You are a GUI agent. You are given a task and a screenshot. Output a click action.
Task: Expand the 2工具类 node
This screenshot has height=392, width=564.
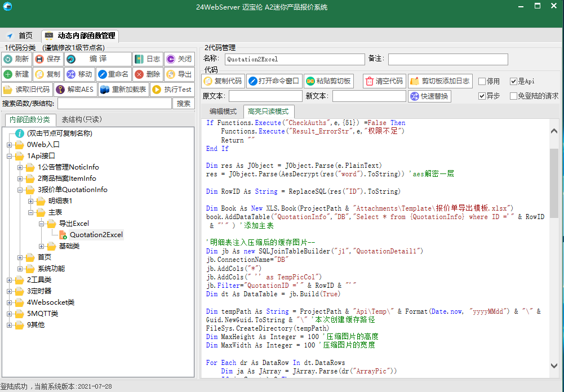point(10,280)
